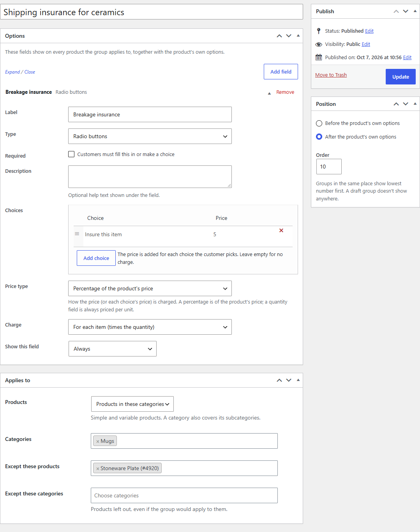The width and height of the screenshot is (420, 532).
Task: Click the Categories selection box
Action: (x=184, y=441)
